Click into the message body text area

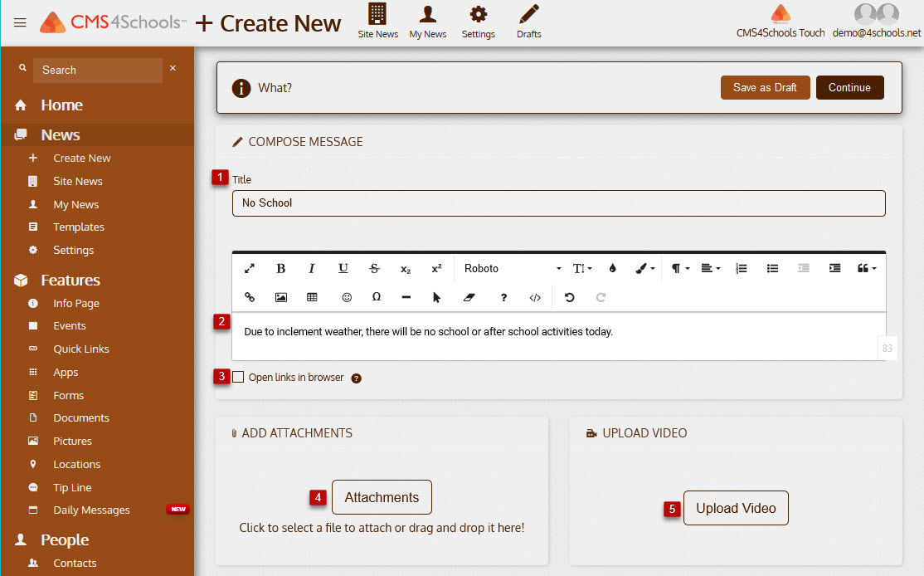pos(559,336)
